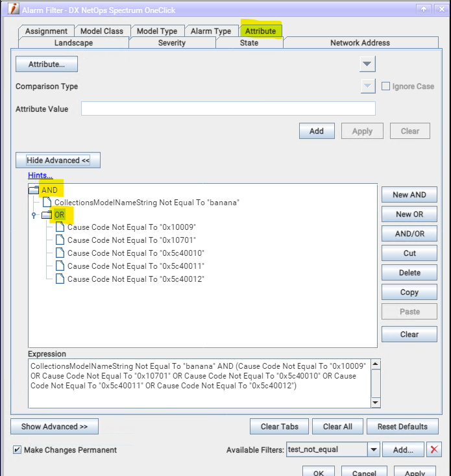The width and height of the screenshot is (451, 476).
Task: Open the Severity tab
Action: coord(172,43)
